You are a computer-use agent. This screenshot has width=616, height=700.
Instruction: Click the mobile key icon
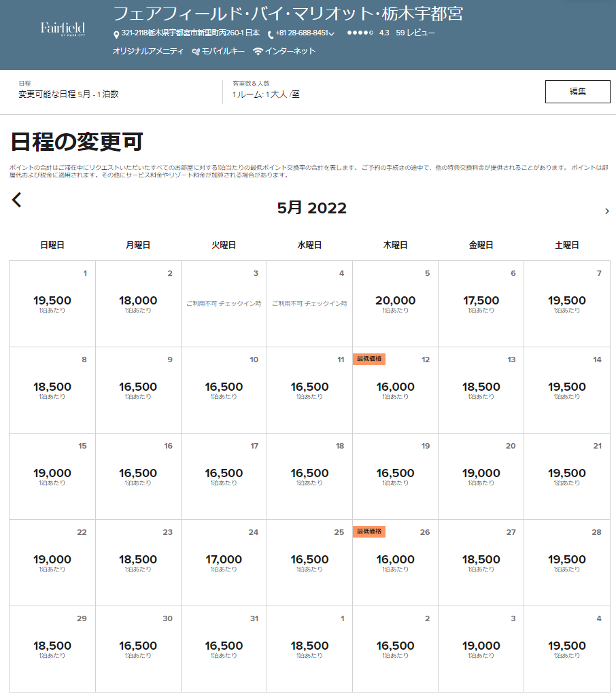click(x=196, y=52)
